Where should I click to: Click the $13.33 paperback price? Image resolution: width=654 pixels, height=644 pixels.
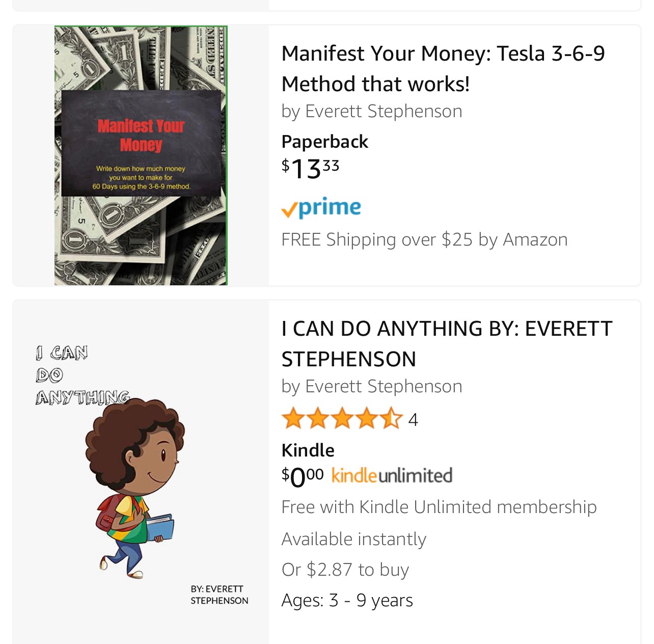click(310, 169)
